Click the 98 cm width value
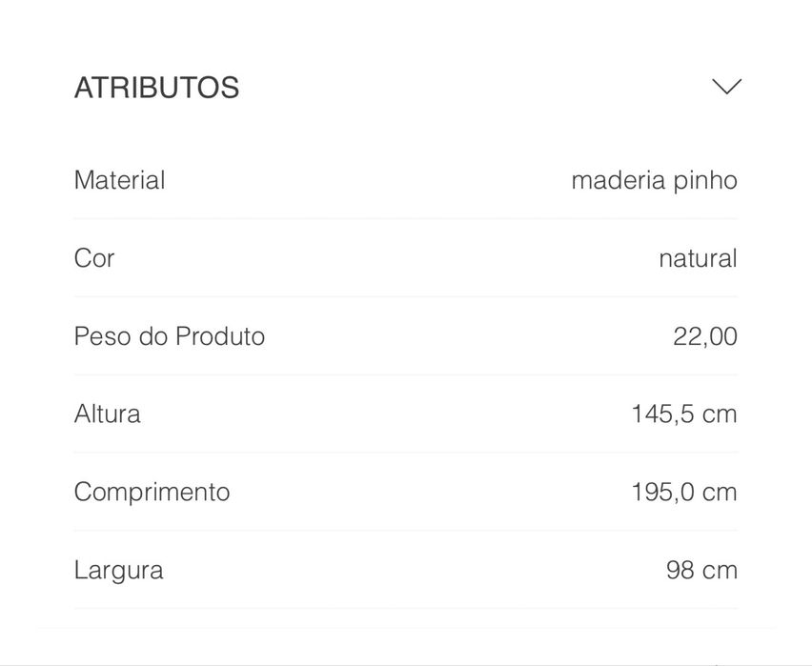 pyautogui.click(x=701, y=571)
